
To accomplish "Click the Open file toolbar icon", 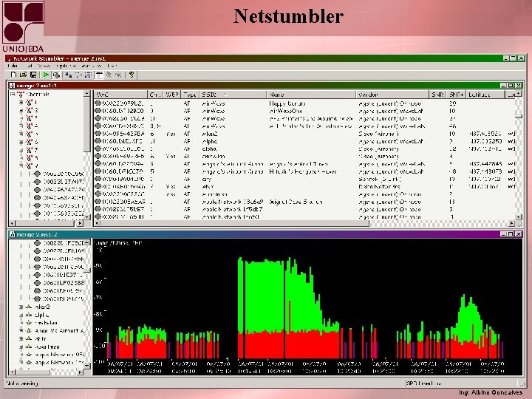I will pyautogui.click(x=24, y=75).
